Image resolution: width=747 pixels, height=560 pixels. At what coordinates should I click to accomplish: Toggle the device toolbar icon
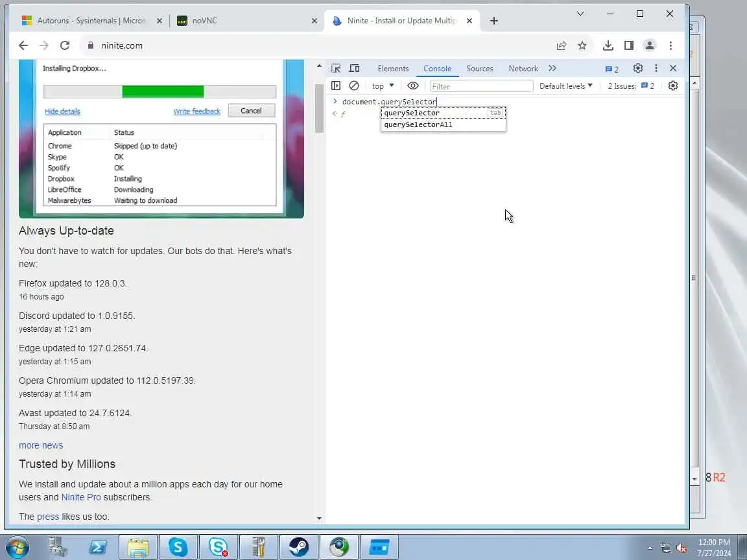point(354,68)
